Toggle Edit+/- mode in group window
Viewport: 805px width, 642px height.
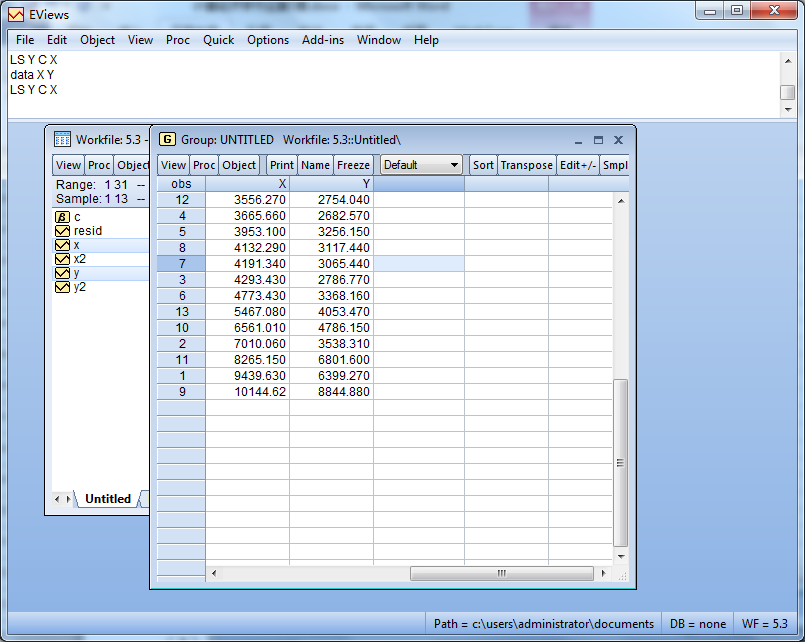578,165
